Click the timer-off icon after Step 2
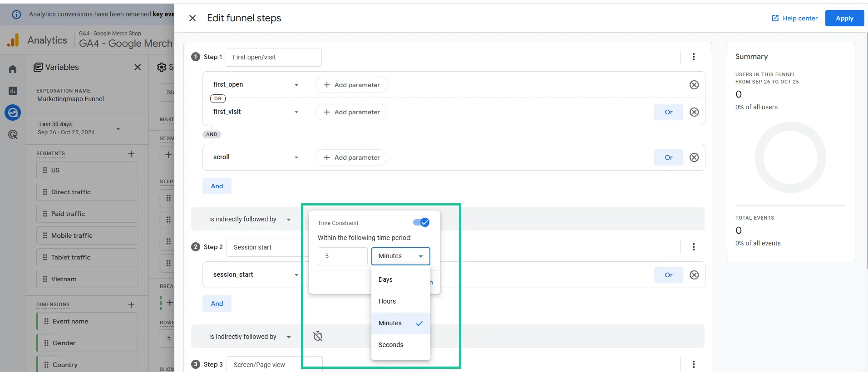 click(318, 336)
